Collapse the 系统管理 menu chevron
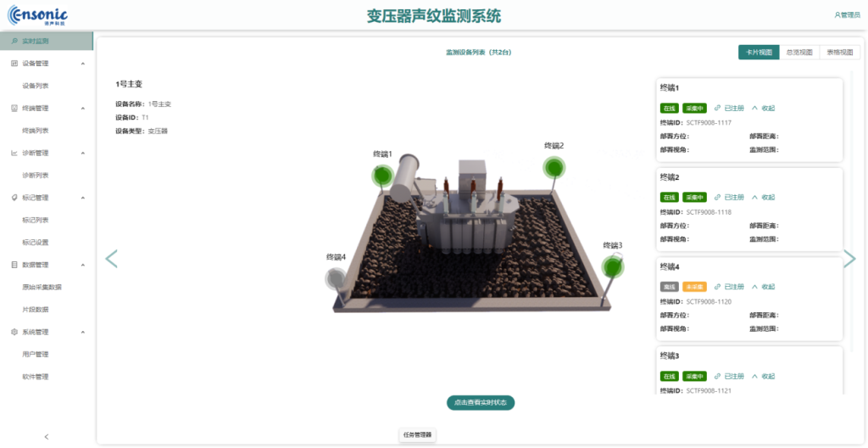868x448 pixels. click(x=83, y=332)
